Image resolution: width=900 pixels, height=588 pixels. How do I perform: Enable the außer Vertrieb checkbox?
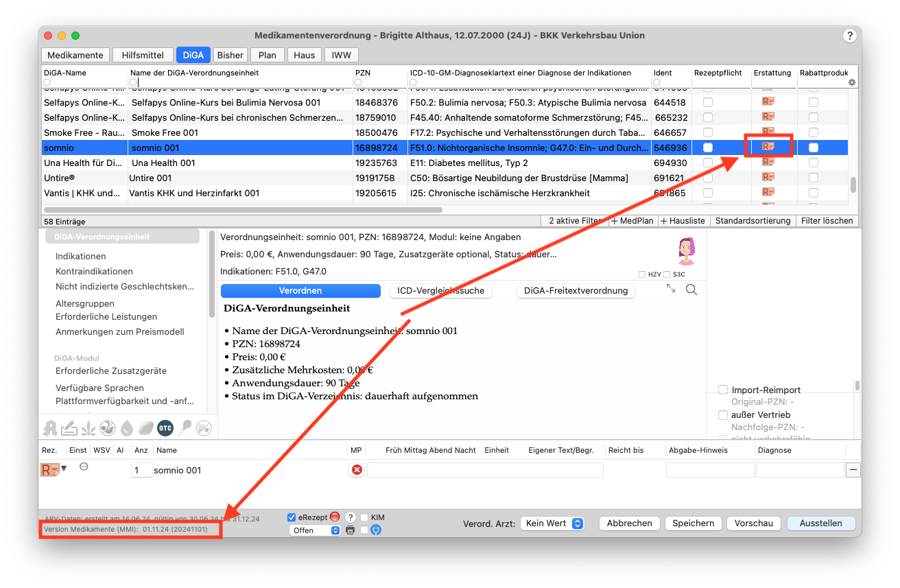click(x=723, y=414)
